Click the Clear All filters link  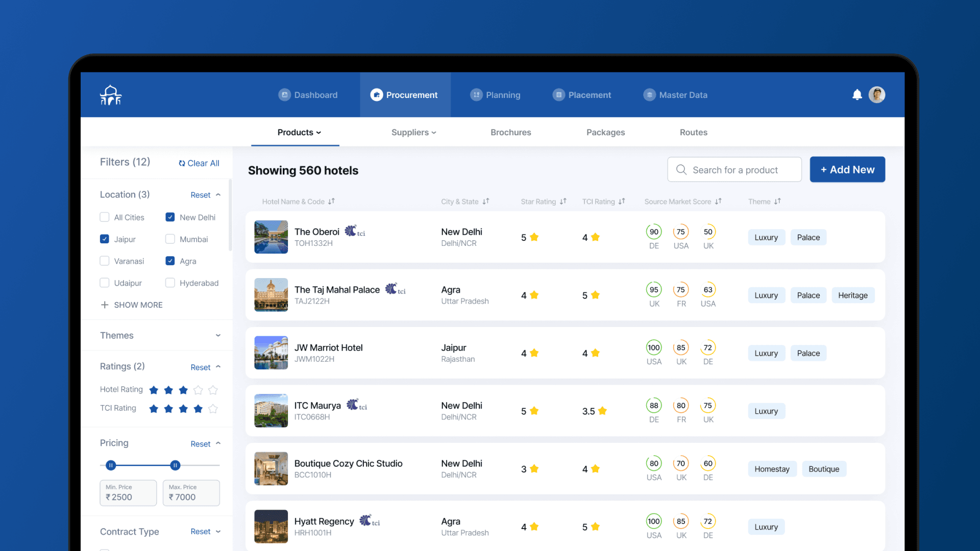coord(199,163)
